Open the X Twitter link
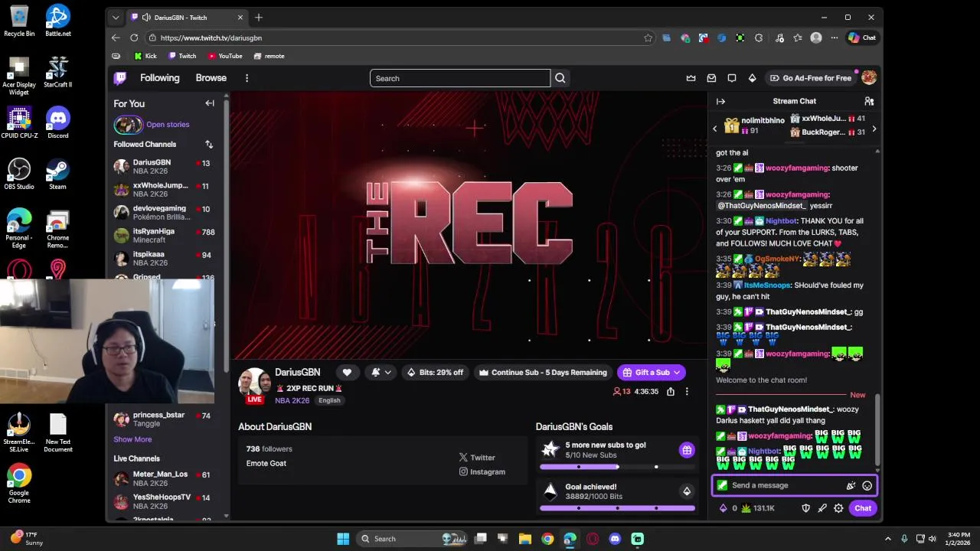This screenshot has width=980, height=551. point(477,458)
